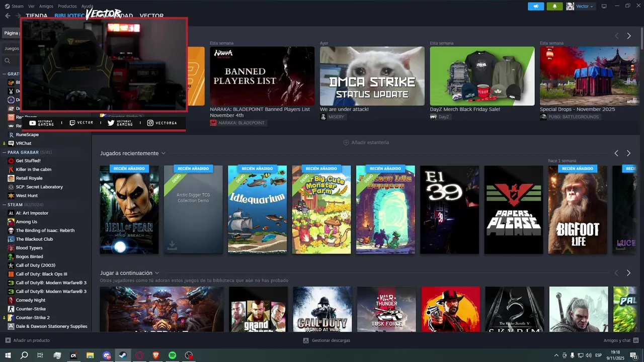
Task: Select SCP: Secret Laboratory entry
Action: (39, 187)
